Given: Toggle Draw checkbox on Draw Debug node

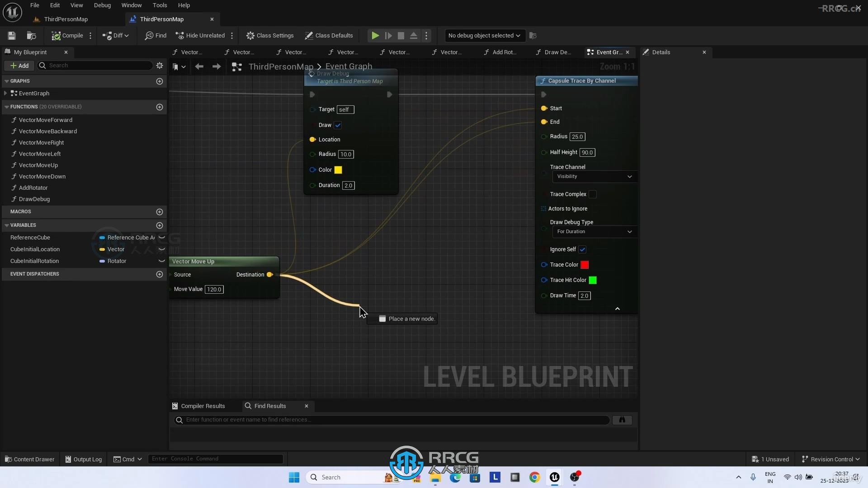Looking at the screenshot, I should coord(338,125).
